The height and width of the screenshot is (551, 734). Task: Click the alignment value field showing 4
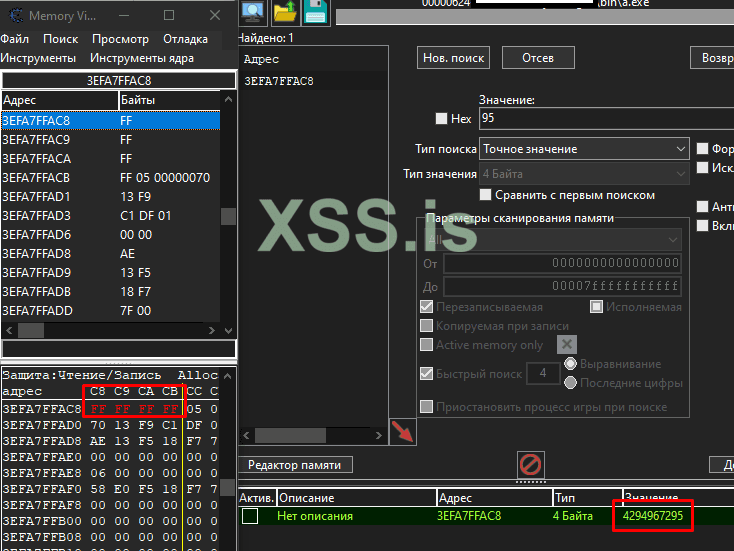543,373
